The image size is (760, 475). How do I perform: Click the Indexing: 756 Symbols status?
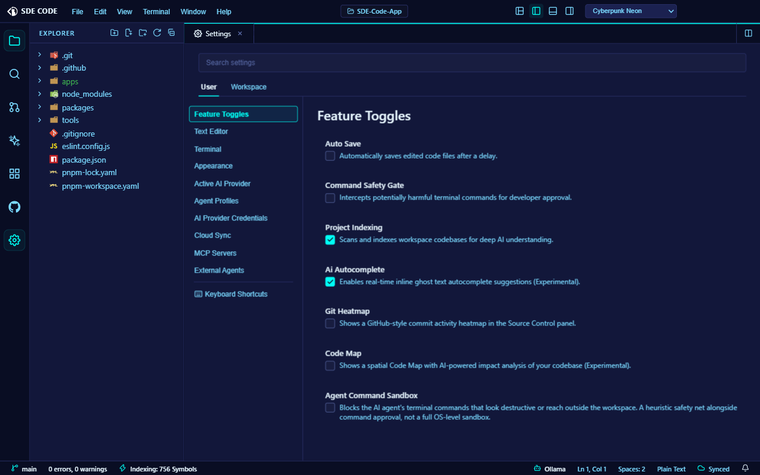coord(158,469)
